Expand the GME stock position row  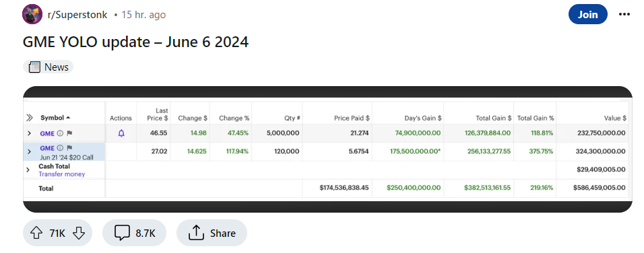pos(29,133)
